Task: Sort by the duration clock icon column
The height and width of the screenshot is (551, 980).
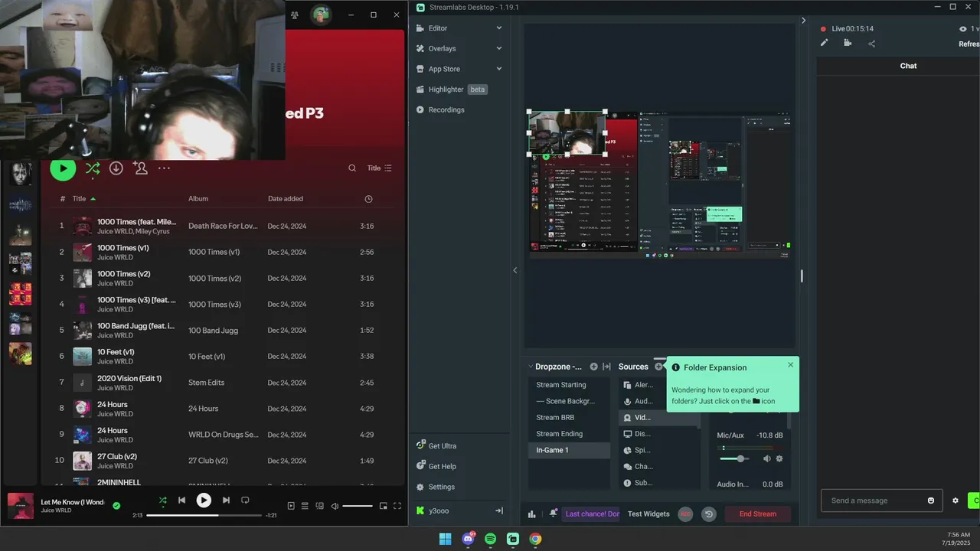Action: click(x=368, y=199)
